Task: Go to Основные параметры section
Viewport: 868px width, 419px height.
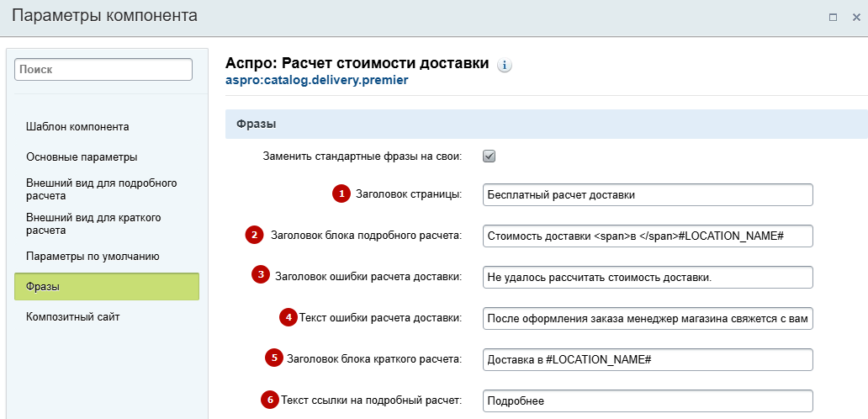Action: pos(82,156)
